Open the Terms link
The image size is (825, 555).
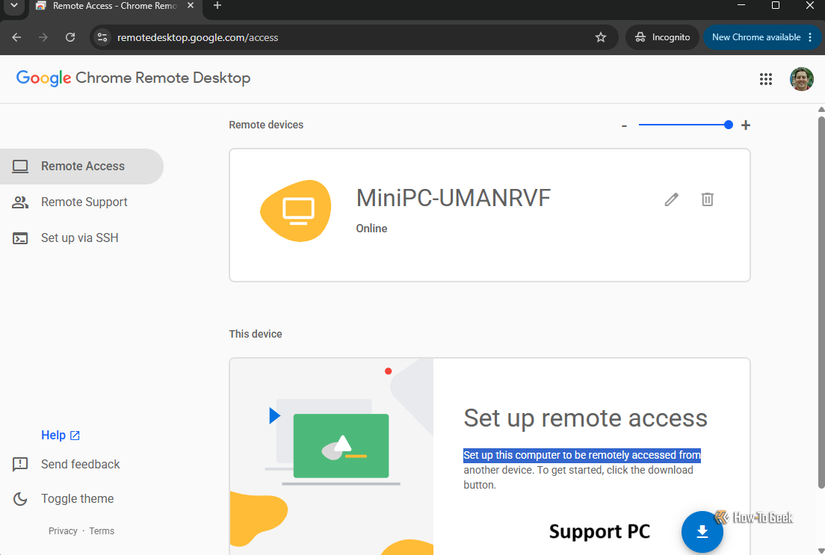[x=102, y=531]
